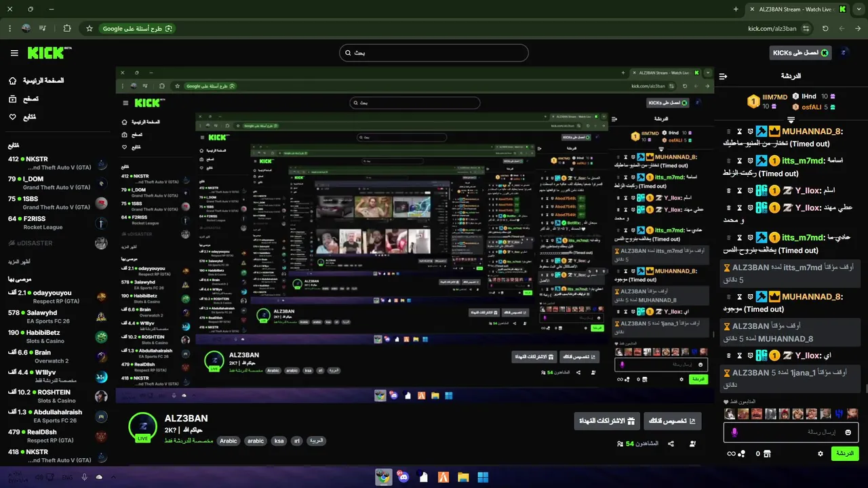
Task: Open Discord from the taskbar
Action: (x=403, y=477)
